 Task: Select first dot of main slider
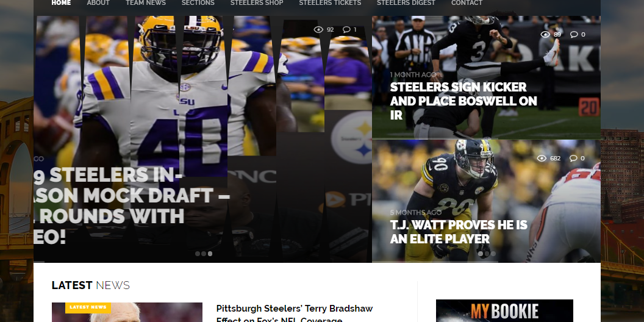pyautogui.click(x=198, y=254)
